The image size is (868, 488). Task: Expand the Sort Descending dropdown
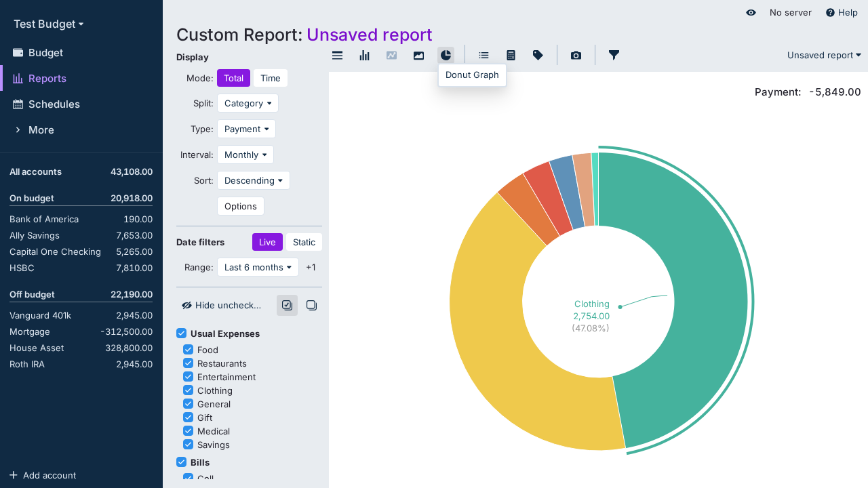click(x=253, y=181)
